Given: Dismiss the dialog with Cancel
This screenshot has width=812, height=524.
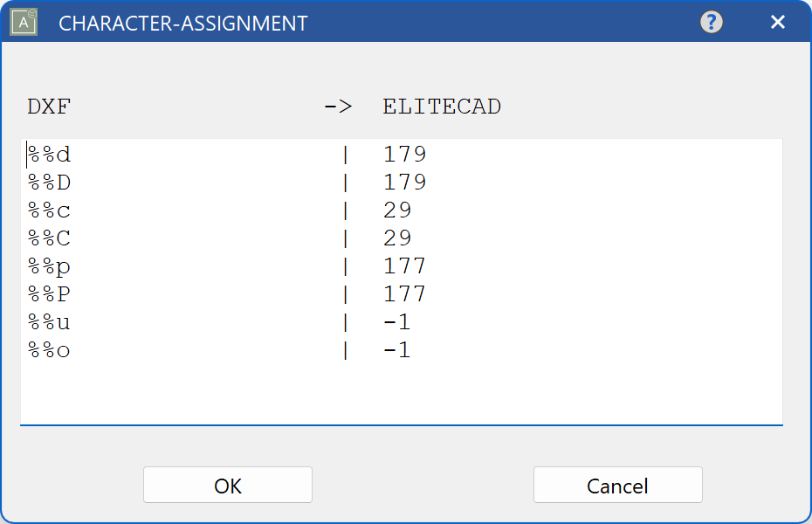Looking at the screenshot, I should coord(617,485).
